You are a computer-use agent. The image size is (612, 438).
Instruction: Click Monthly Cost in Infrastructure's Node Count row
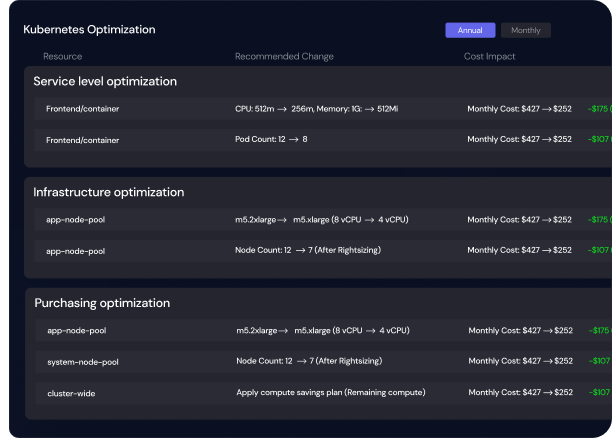click(x=519, y=250)
